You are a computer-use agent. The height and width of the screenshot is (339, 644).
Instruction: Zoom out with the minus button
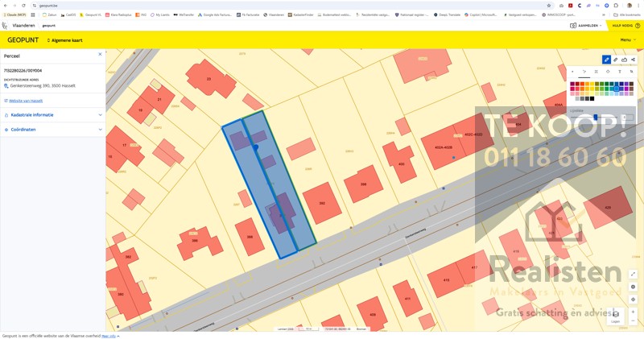pyautogui.click(x=634, y=321)
